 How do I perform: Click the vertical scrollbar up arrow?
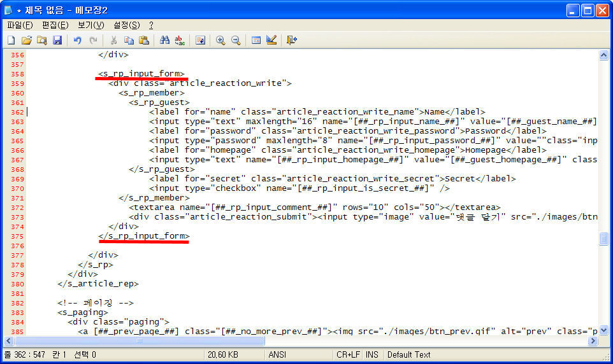[x=603, y=55]
